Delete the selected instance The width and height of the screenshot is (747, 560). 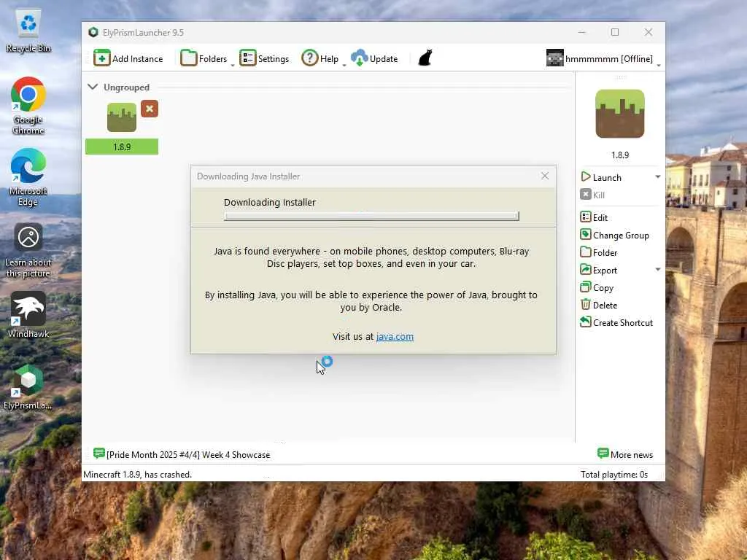click(x=599, y=305)
